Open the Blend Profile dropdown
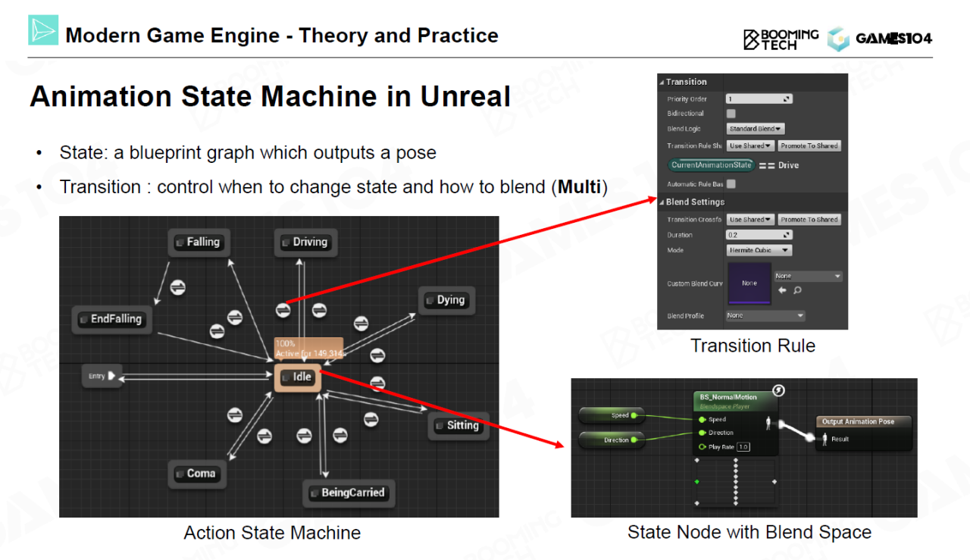The image size is (970, 560). (x=765, y=316)
